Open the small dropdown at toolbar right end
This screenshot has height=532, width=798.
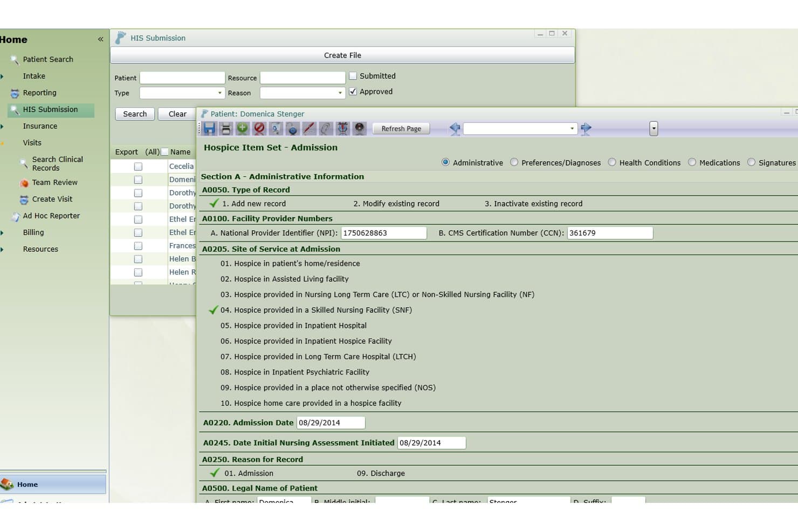pos(653,128)
